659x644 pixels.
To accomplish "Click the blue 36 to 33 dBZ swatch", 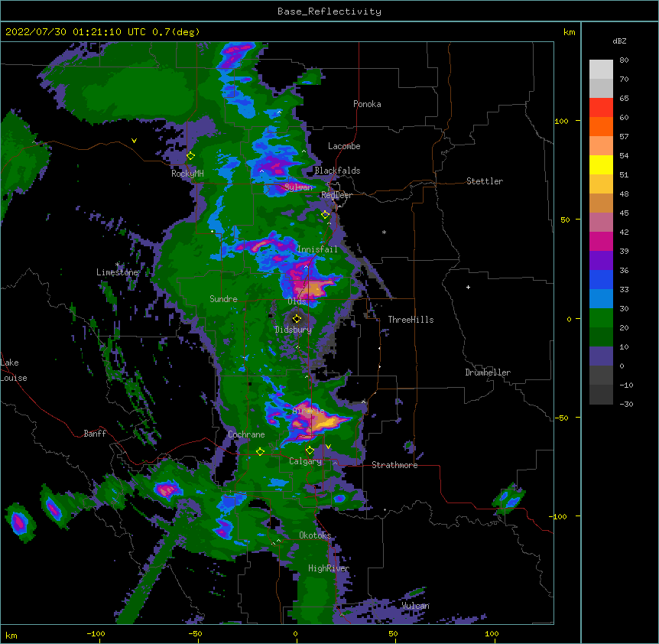I will [601, 279].
